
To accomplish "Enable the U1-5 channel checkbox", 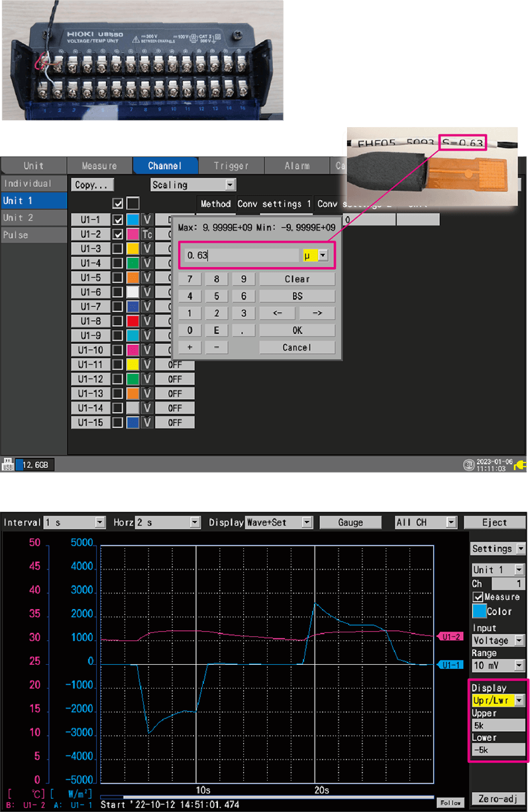I will coord(118,278).
